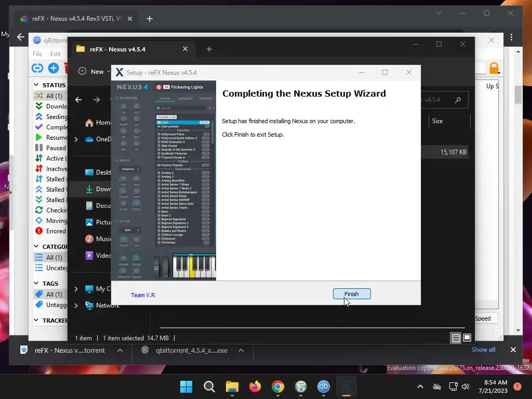Open options for qbittorrent exe download
Screen dimensions: 532x399
click(x=241, y=351)
